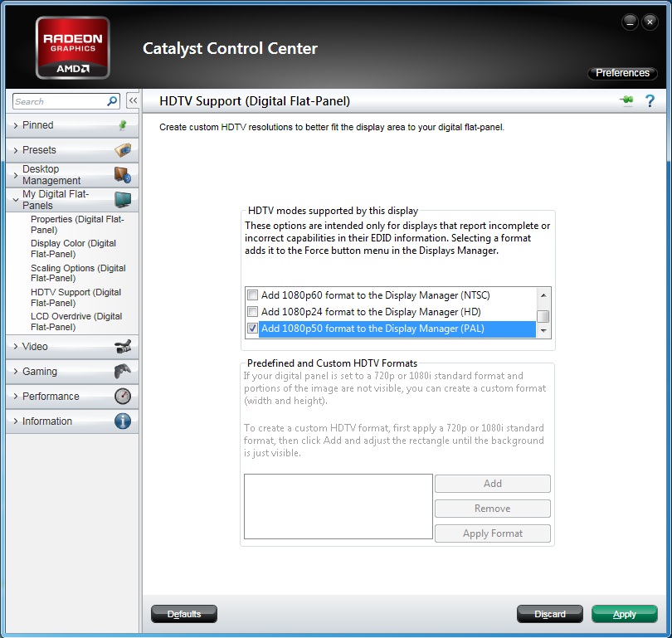Open the Preferences menu
Image resolution: width=672 pixels, height=638 pixels.
pyautogui.click(x=622, y=73)
